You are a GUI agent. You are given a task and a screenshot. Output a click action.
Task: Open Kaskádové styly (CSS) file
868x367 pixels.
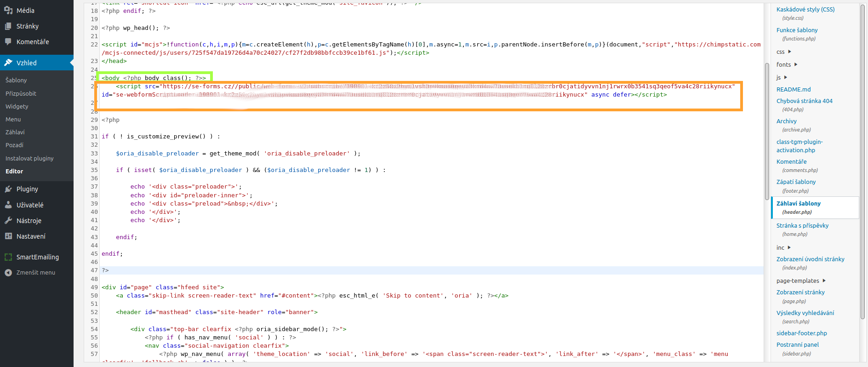click(805, 9)
